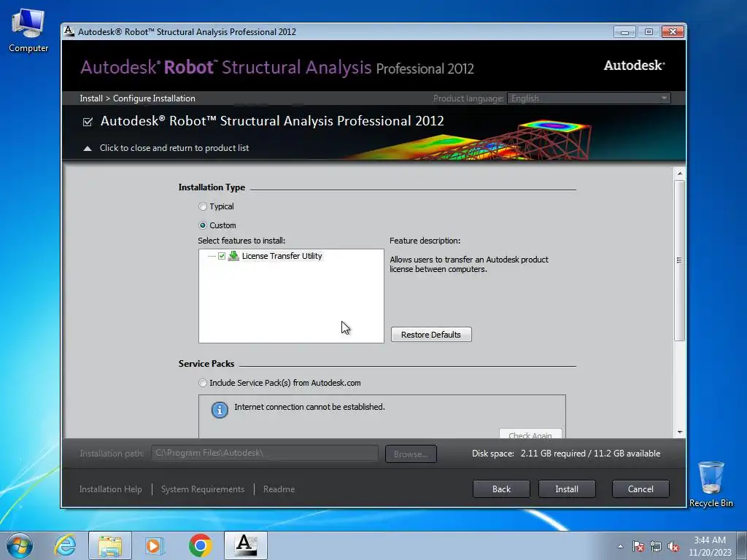Collapse panel with the close-and-return triangle arrow
Screen dimensions: 747x560
point(88,149)
